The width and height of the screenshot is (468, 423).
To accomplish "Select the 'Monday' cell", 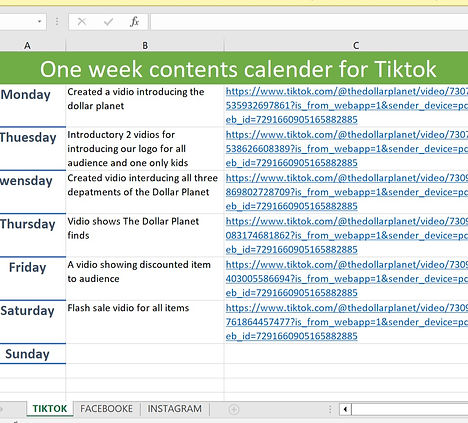I will [x=33, y=105].
